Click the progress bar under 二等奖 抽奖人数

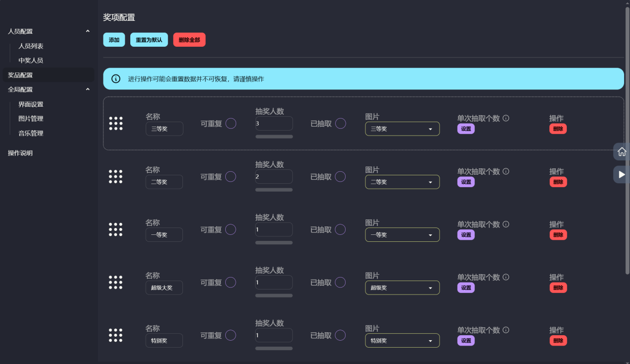tap(274, 190)
